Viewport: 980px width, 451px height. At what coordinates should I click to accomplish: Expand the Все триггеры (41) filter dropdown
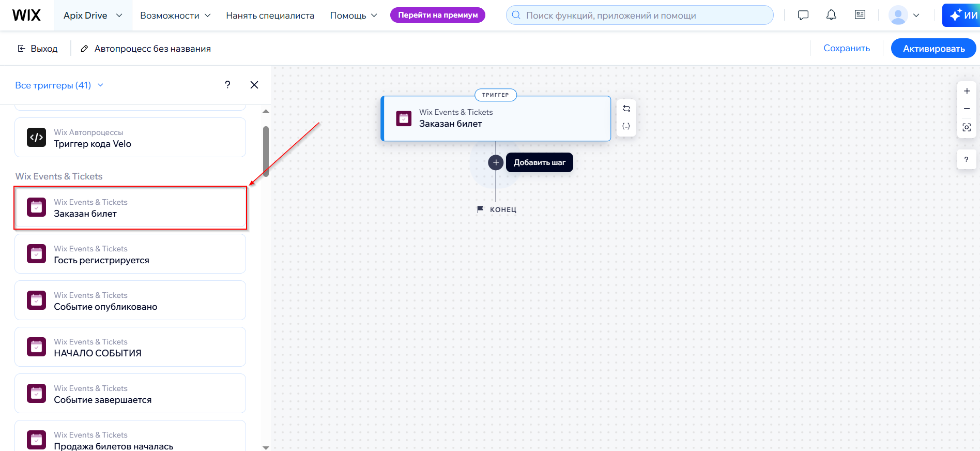59,85
